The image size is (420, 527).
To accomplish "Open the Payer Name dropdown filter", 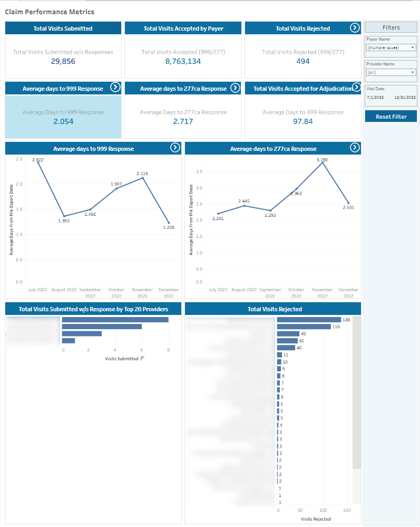I will coord(390,47).
